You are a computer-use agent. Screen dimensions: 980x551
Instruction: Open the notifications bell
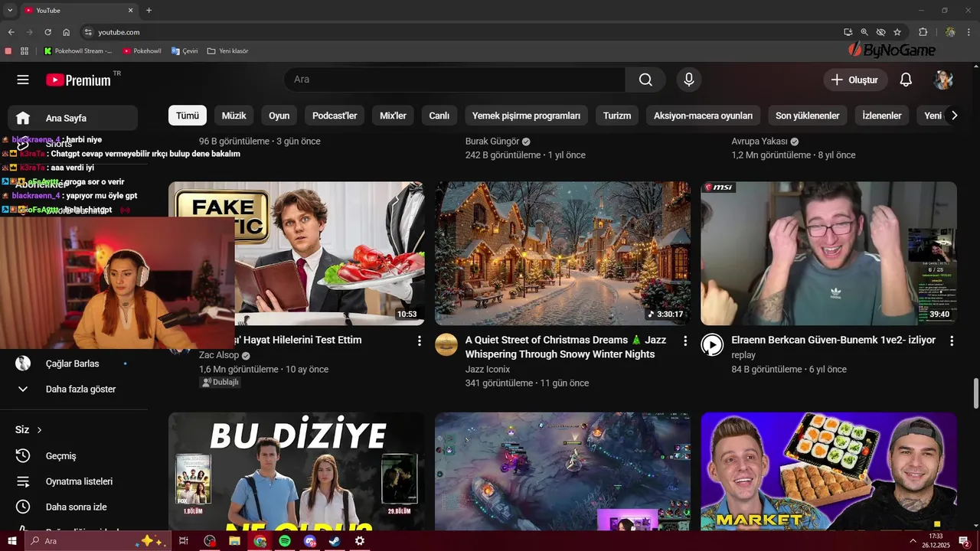906,80
